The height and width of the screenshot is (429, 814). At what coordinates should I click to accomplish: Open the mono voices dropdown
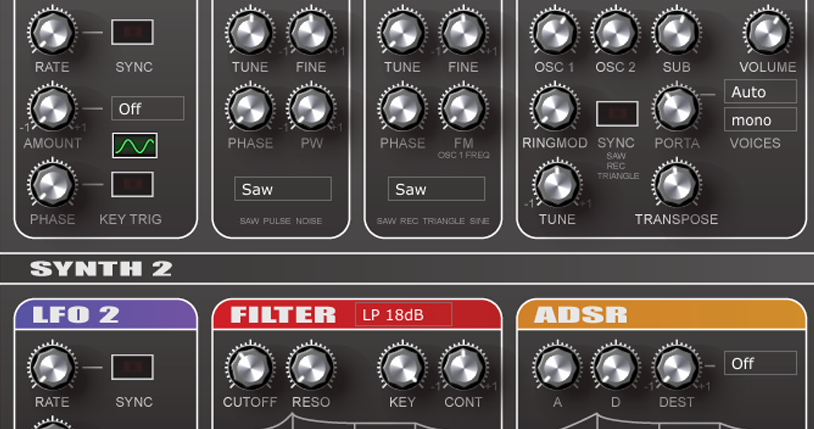760,120
